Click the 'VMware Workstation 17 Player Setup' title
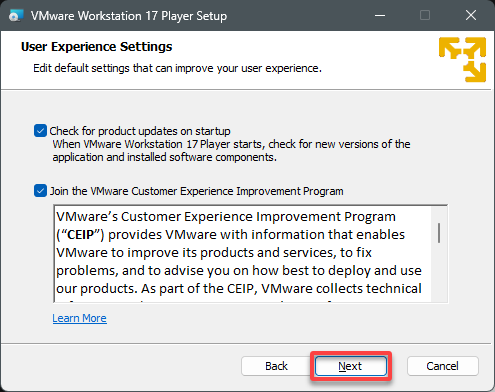This screenshot has height=392, width=495. click(129, 16)
